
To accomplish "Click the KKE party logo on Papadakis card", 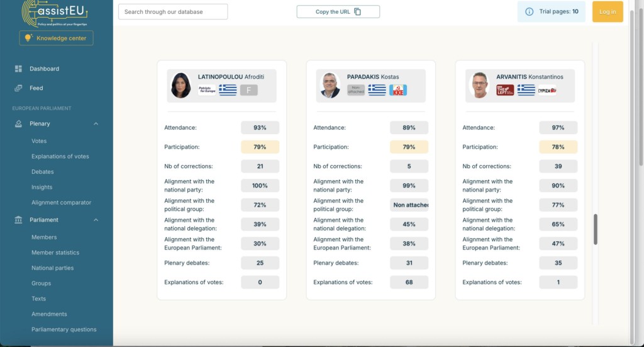I will pyautogui.click(x=397, y=90).
